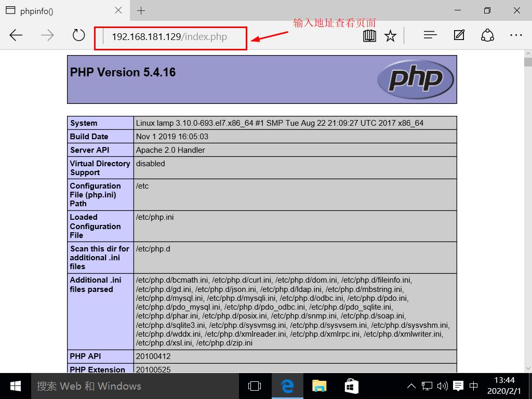The image size is (532, 399).
Task: Click the /etc/php.d value
Action: point(153,249)
